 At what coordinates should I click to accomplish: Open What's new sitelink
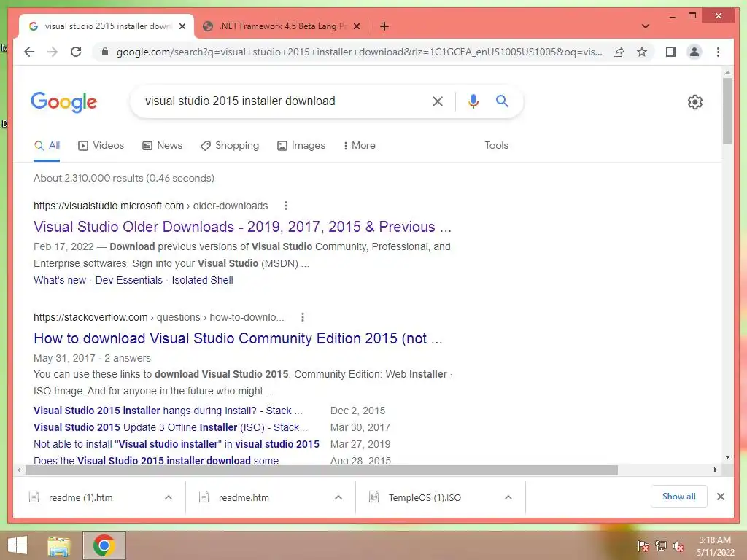click(60, 280)
